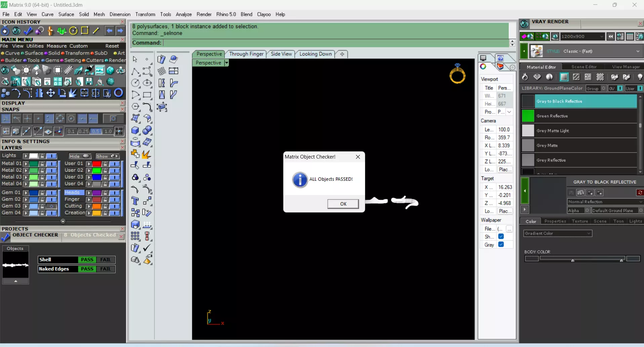Image resolution: width=644 pixels, height=347 pixels.
Task: Switch to the Through Finger viewport tab
Action: (246, 54)
